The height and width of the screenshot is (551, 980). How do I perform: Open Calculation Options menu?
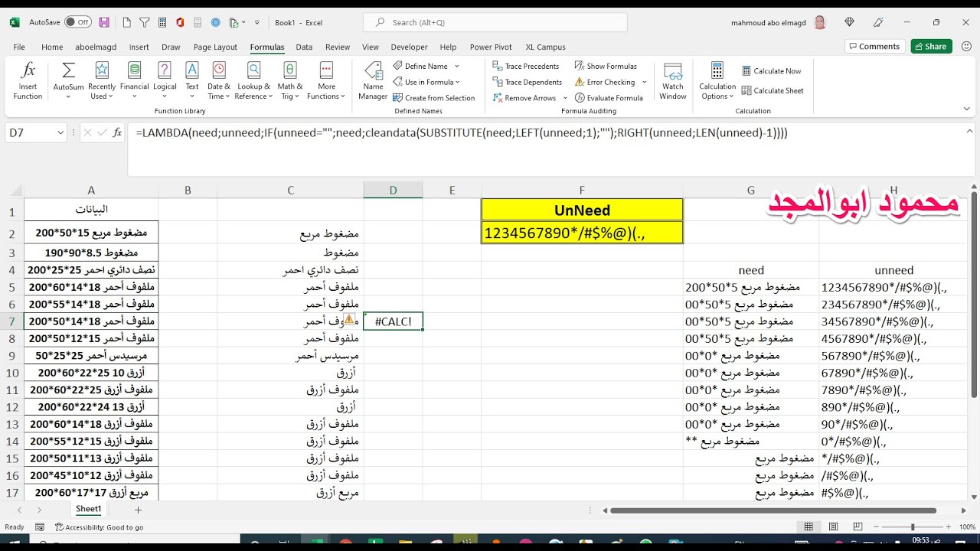click(x=717, y=80)
